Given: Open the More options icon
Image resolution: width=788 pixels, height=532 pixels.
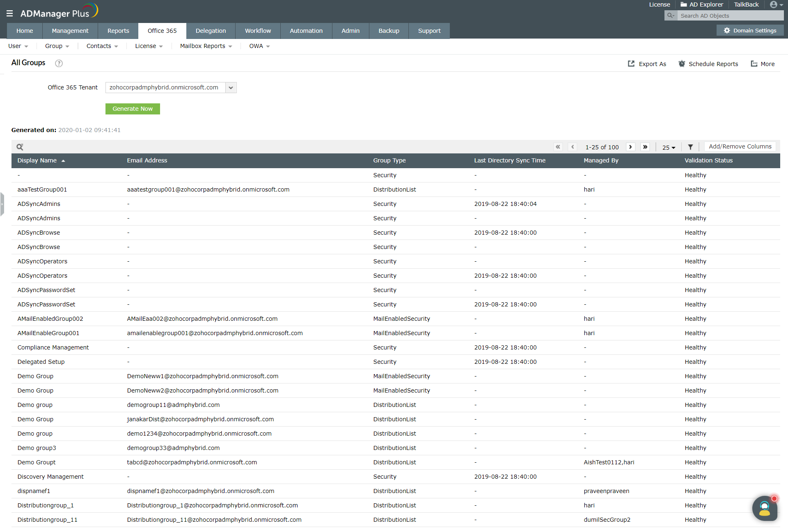Looking at the screenshot, I should (x=754, y=64).
